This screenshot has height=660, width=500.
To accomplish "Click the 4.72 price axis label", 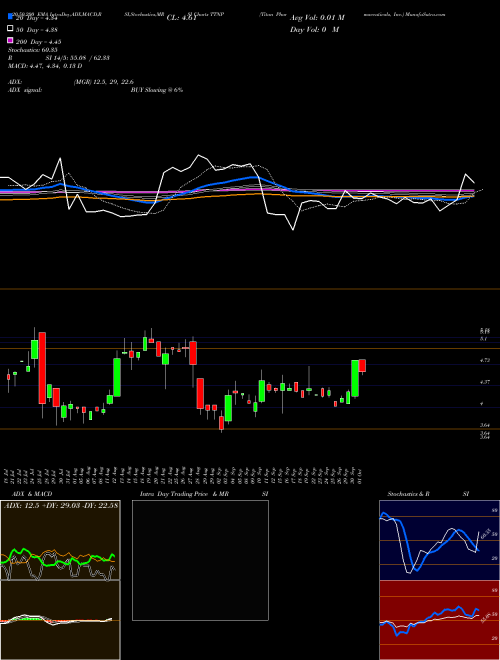I will tap(484, 360).
